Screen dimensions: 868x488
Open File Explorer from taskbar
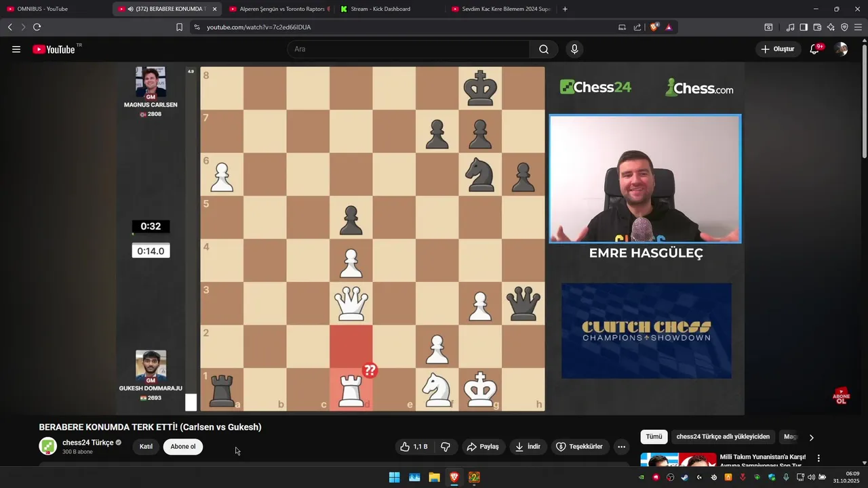click(434, 477)
